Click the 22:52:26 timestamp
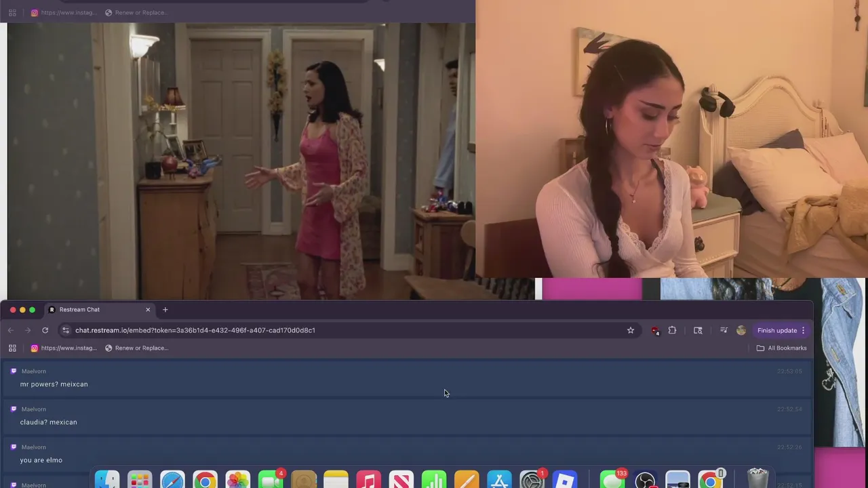This screenshot has height=488, width=868. tap(789, 447)
